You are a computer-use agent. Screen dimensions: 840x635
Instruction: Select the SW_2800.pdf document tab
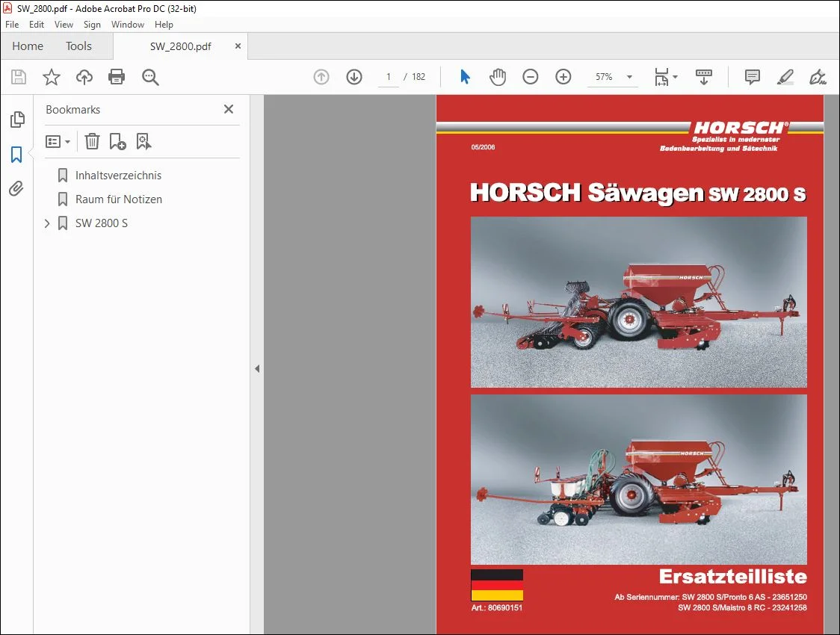[181, 46]
